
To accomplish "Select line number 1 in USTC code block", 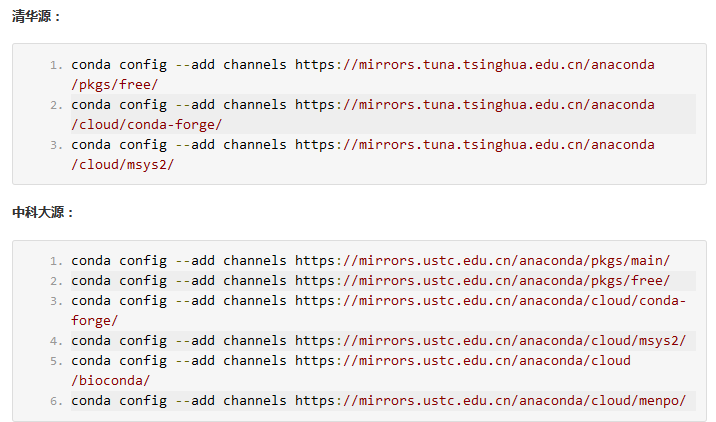I will pos(56,261).
